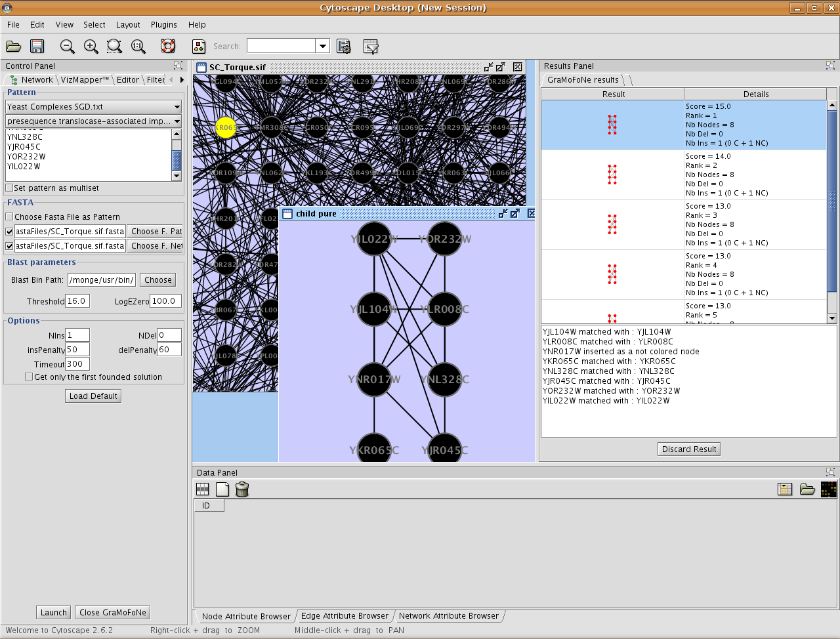Click the pattern list scrollbar thumb
This screenshot has height=639, width=840.
(176, 159)
